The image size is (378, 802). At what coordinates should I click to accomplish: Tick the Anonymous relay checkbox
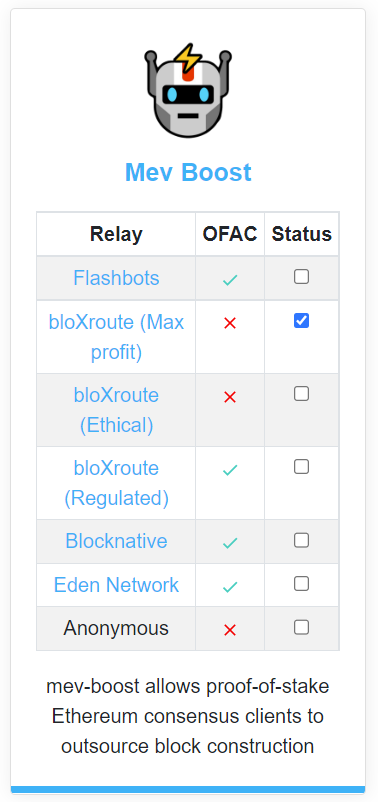point(301,627)
